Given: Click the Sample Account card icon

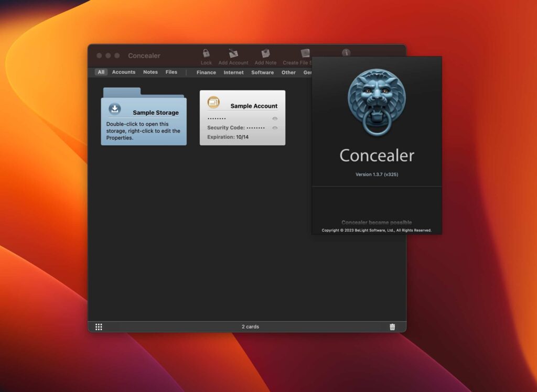Looking at the screenshot, I should point(213,103).
